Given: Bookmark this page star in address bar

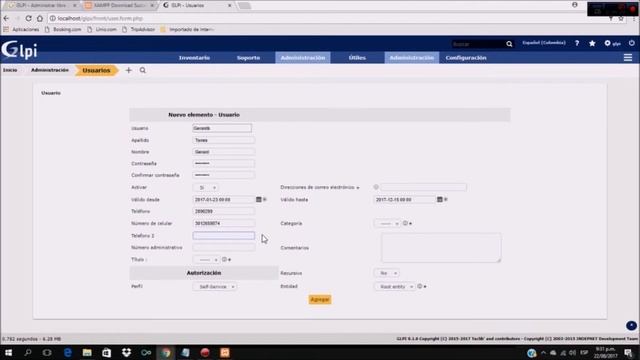Looking at the screenshot, I should 621,18.
